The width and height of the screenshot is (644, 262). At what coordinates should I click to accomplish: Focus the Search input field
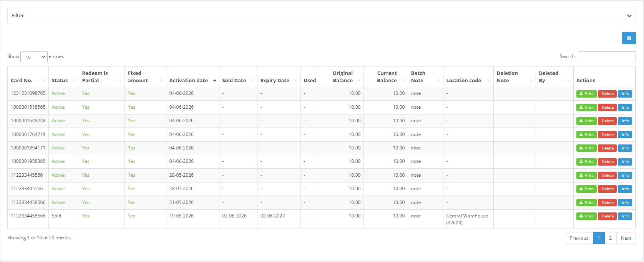[x=607, y=56]
